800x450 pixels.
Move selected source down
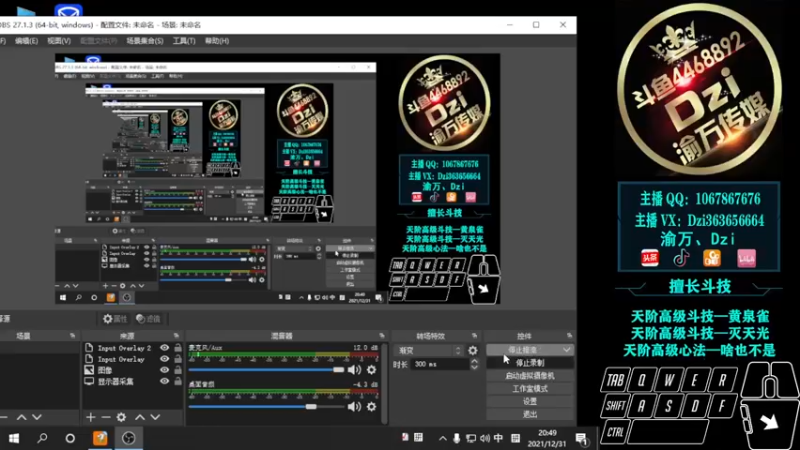pyautogui.click(x=155, y=417)
